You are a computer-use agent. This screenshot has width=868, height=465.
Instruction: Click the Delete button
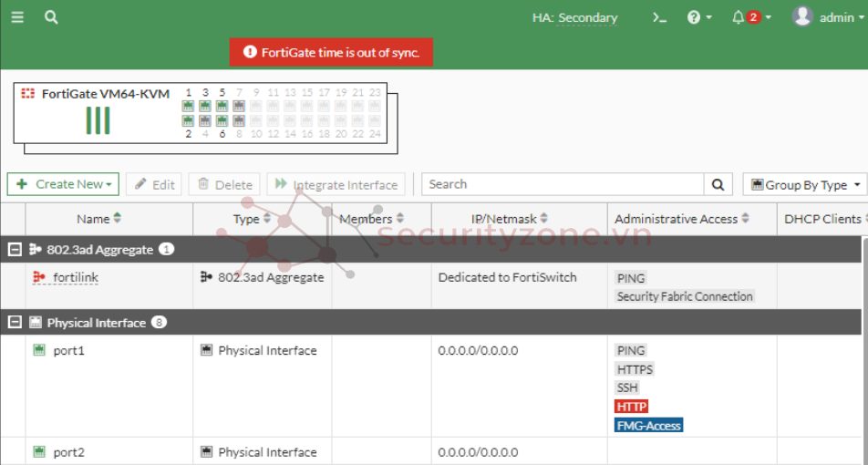[x=224, y=184]
